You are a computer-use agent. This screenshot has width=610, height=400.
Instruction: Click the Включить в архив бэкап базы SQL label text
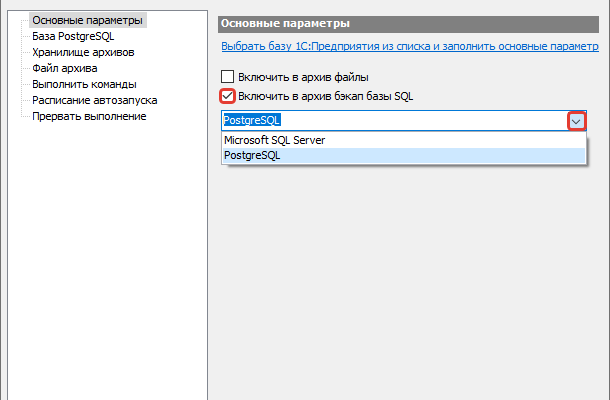click(x=325, y=96)
